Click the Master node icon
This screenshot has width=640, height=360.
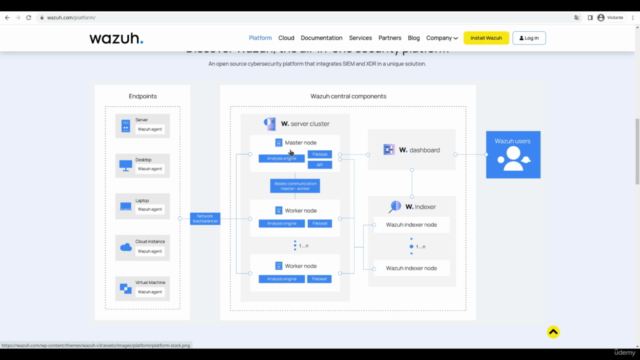pyautogui.click(x=278, y=142)
